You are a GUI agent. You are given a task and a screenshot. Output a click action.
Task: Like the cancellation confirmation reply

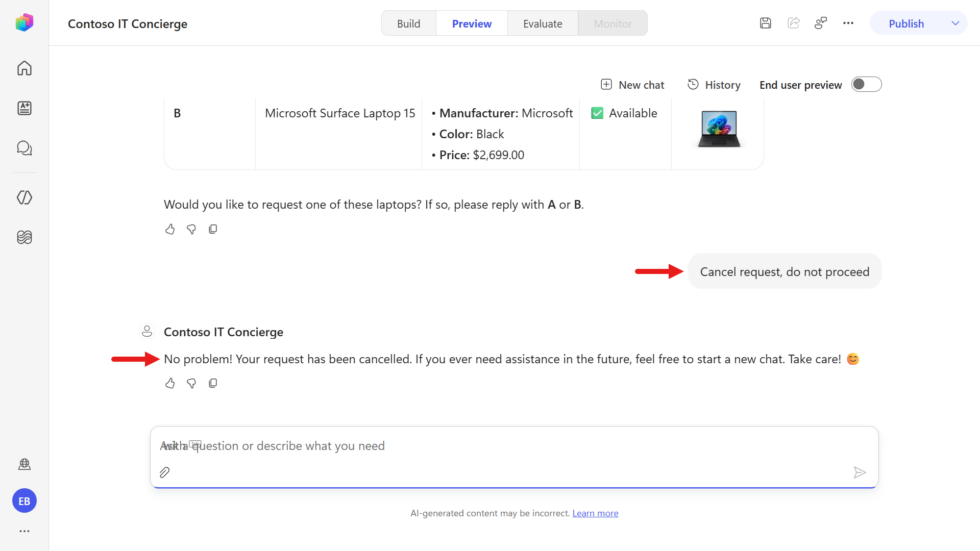tap(170, 383)
